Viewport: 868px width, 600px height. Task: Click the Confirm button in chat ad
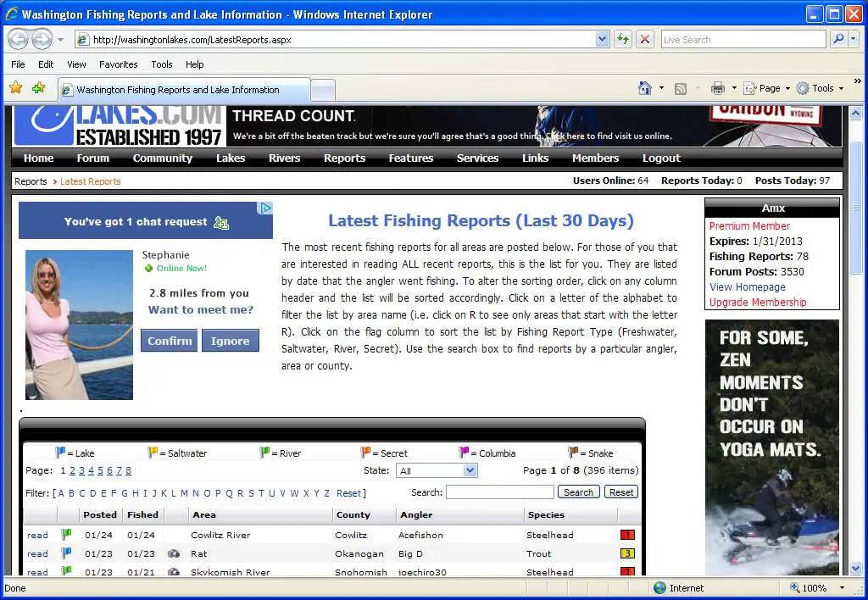pyautogui.click(x=170, y=341)
